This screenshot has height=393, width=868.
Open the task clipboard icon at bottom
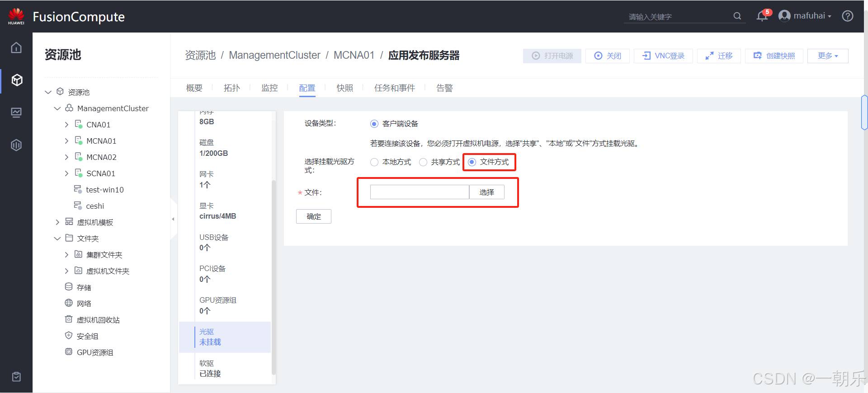point(16,377)
